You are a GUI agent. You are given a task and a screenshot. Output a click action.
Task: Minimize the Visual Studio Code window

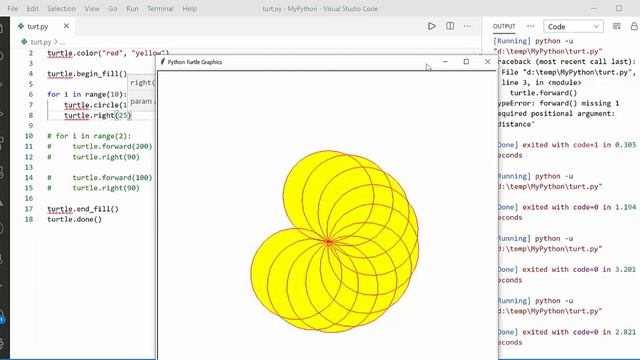(x=594, y=8)
